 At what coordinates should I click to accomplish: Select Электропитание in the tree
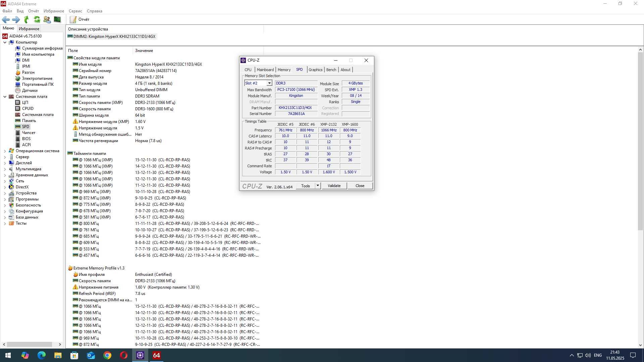[37, 78]
